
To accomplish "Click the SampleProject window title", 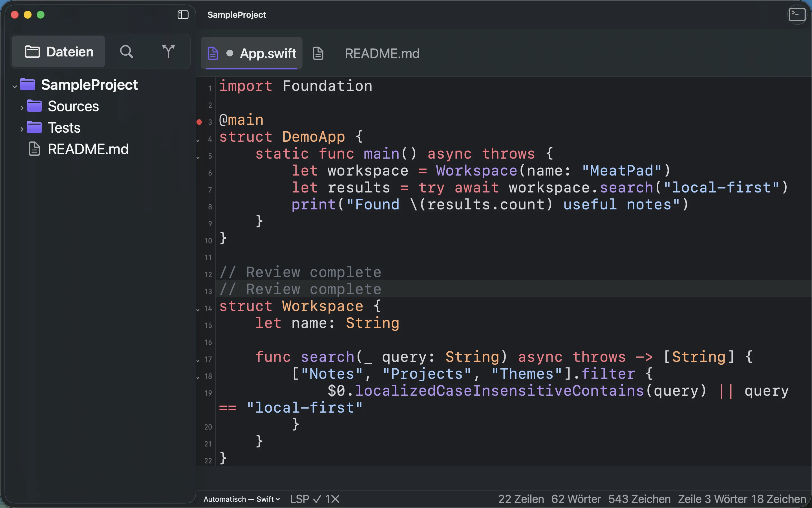I will (237, 15).
